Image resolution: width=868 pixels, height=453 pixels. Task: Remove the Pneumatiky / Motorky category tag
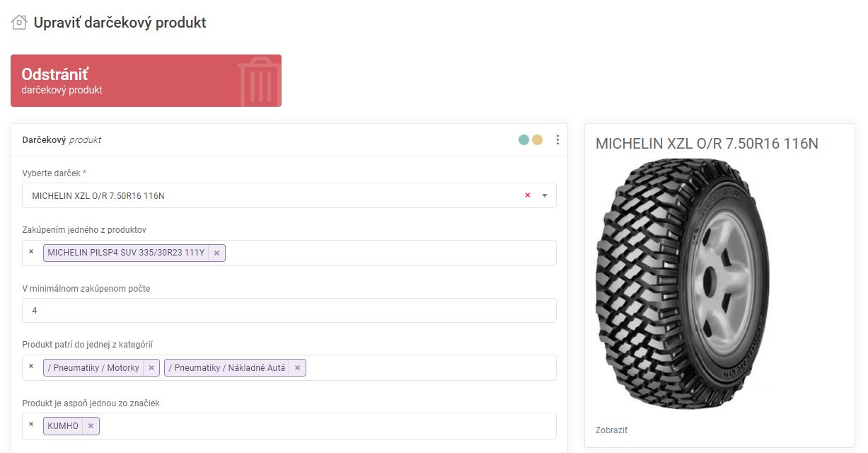click(151, 368)
